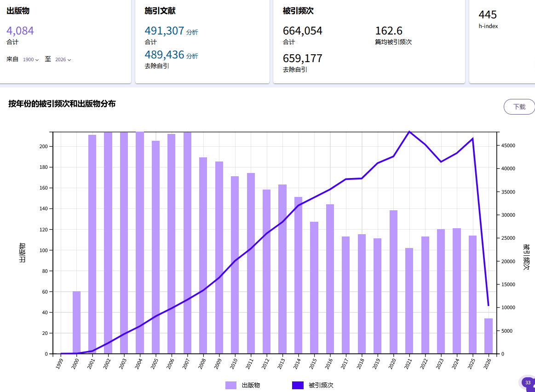This screenshot has height=392, width=535.
Task: Select the 2008 publications bar
Action: (x=203, y=255)
